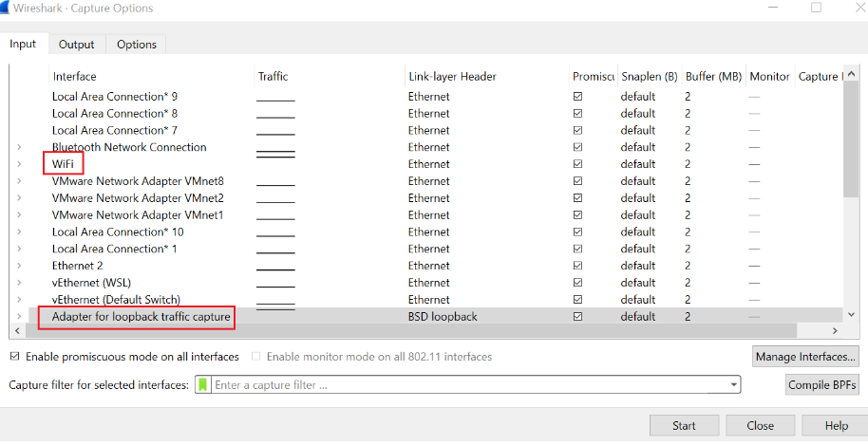Select Adapter for loopback traffic capture
This screenshot has height=445, width=868.
point(142,317)
